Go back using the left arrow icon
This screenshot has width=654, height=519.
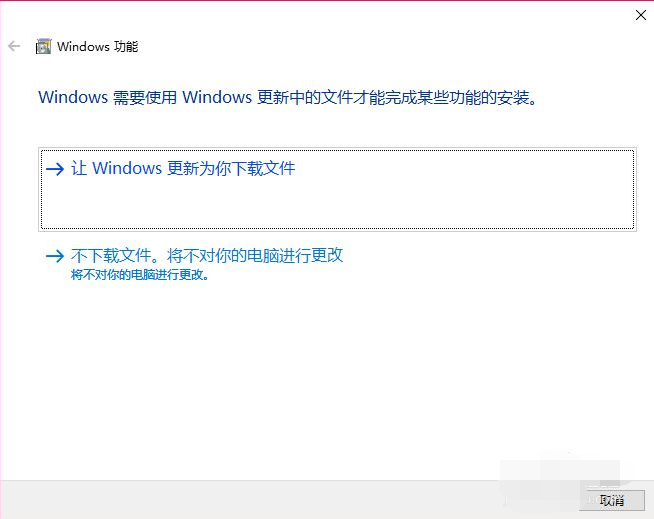pos(14,46)
